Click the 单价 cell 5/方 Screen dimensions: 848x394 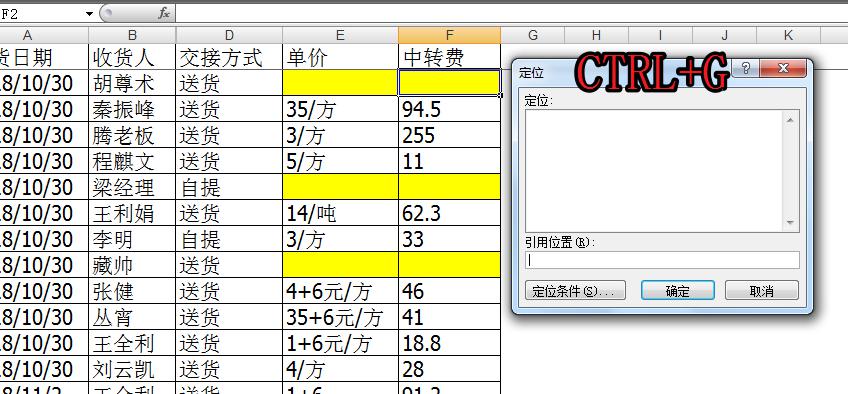340,161
